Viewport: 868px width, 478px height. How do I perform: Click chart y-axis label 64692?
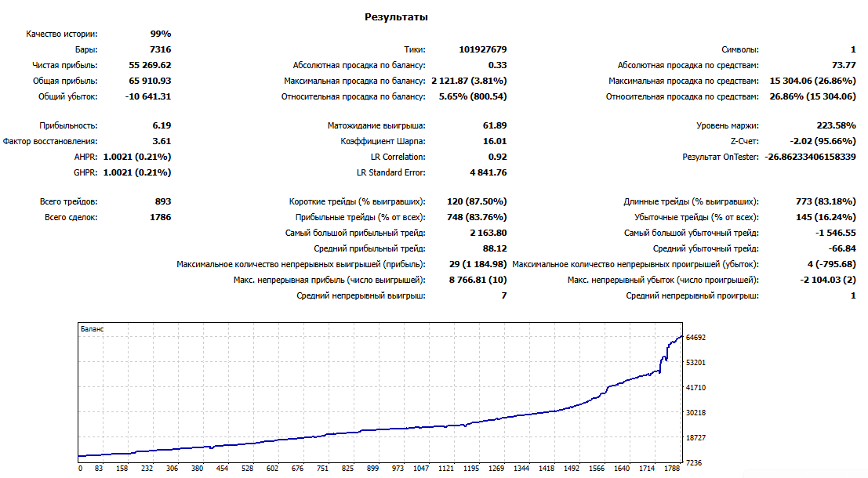click(x=695, y=338)
